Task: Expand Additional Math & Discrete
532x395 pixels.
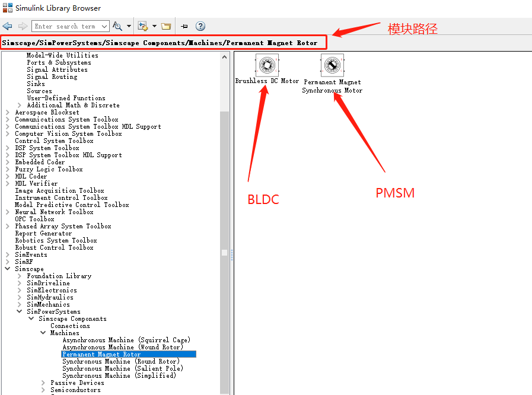Action: pos(20,105)
